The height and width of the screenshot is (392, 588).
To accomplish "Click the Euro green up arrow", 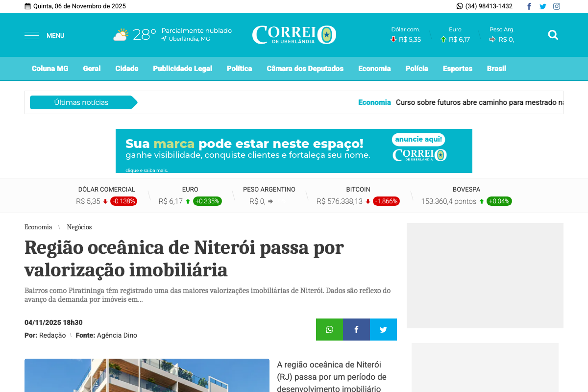I will click(x=443, y=39).
